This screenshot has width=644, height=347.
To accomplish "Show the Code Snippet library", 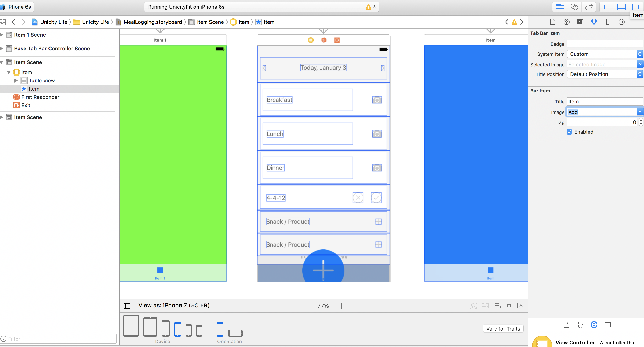I will click(x=580, y=325).
